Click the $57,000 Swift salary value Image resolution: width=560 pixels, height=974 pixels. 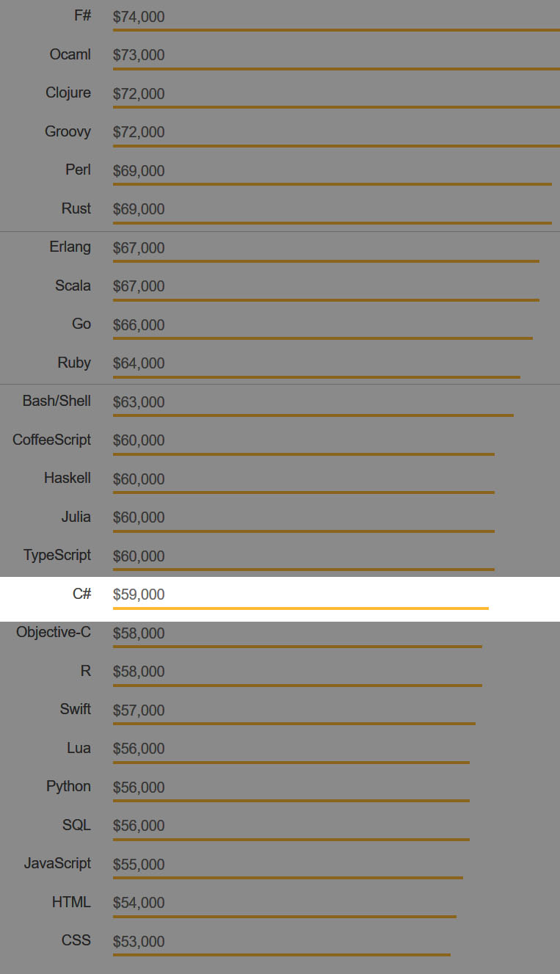point(139,710)
